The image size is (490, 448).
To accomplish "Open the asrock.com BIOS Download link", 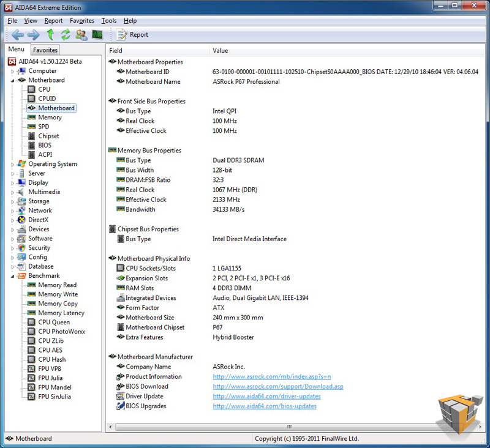I will pyautogui.click(x=278, y=387).
